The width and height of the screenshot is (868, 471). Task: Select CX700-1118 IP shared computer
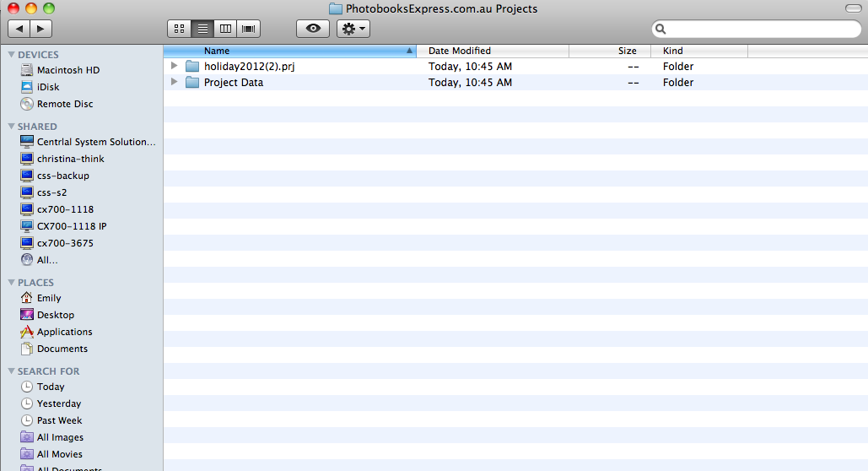(63, 226)
